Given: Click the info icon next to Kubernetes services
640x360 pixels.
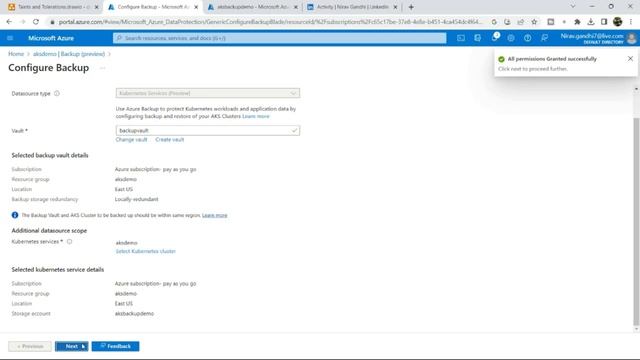Looking at the screenshot, I should pyautogui.click(x=69, y=242).
